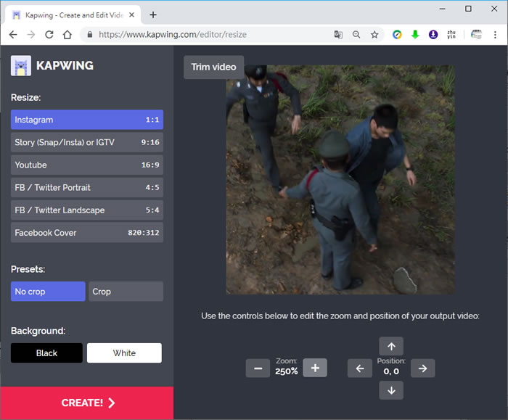The width and height of the screenshot is (508, 420).
Task: Choose Instagram 1:1 resize option
Action: point(87,120)
